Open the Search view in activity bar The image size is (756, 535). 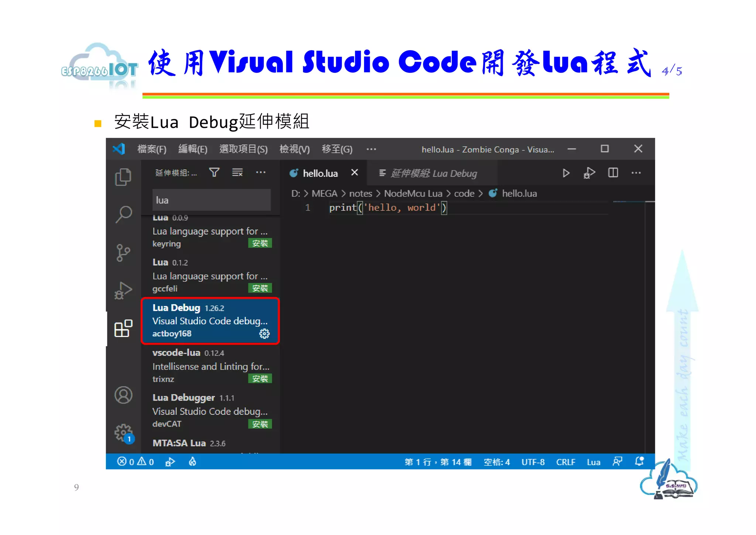point(123,215)
